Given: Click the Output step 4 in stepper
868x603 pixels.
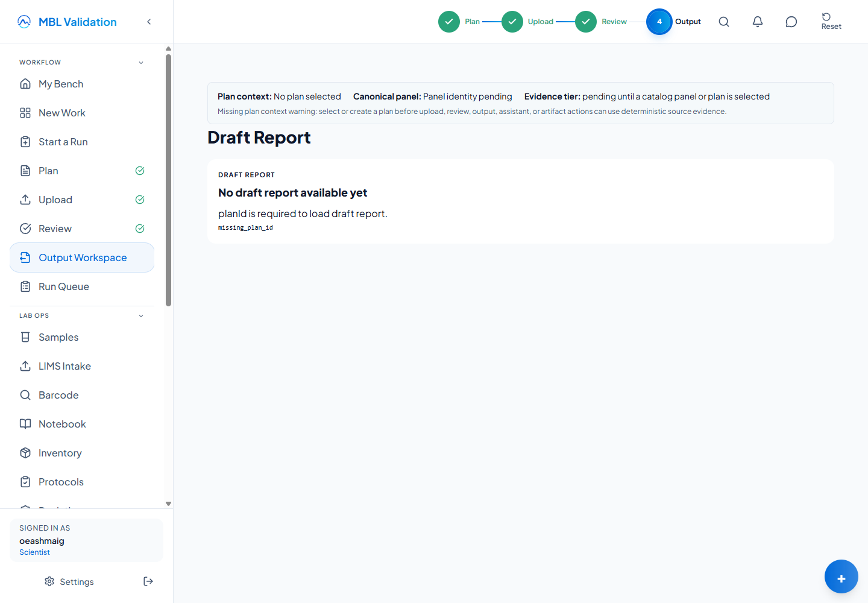Looking at the screenshot, I should pos(674,22).
